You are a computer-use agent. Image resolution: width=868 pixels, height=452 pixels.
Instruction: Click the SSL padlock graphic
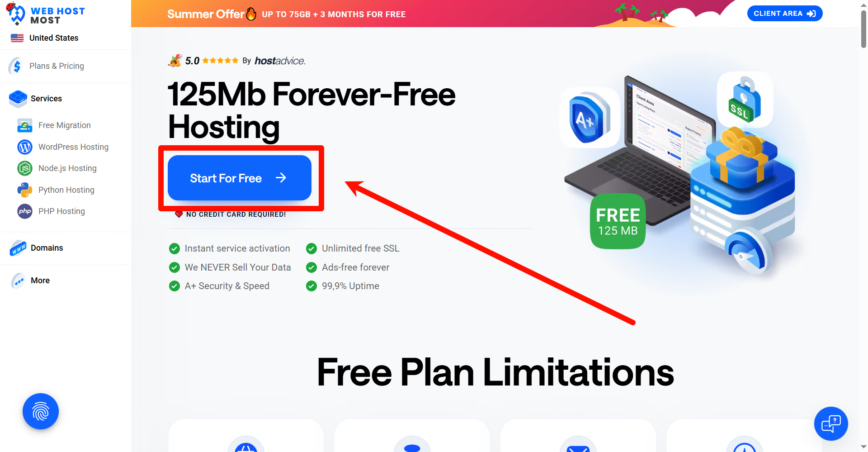tap(745, 100)
